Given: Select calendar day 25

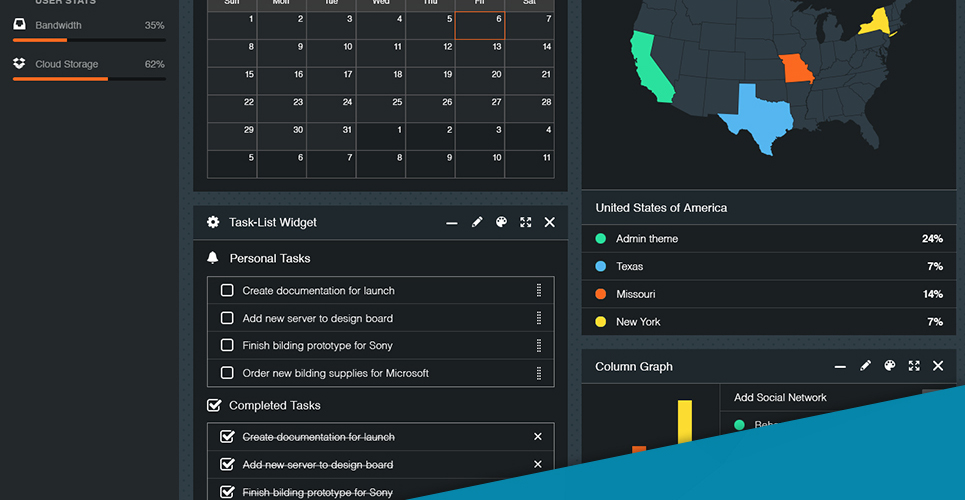Looking at the screenshot, I should click(381, 108).
